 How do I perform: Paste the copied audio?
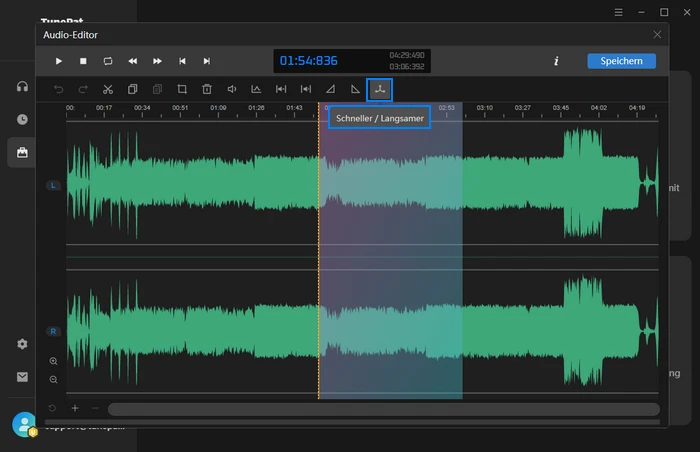tap(157, 89)
